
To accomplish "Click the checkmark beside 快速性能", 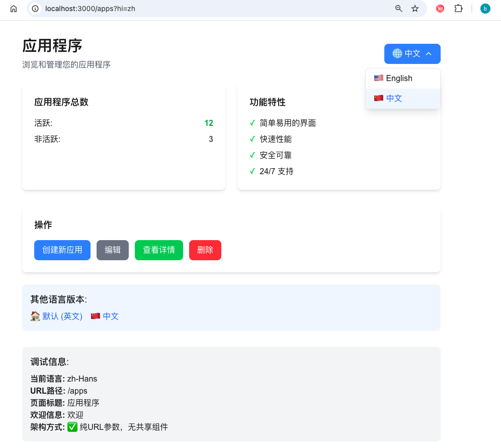I will [253, 139].
